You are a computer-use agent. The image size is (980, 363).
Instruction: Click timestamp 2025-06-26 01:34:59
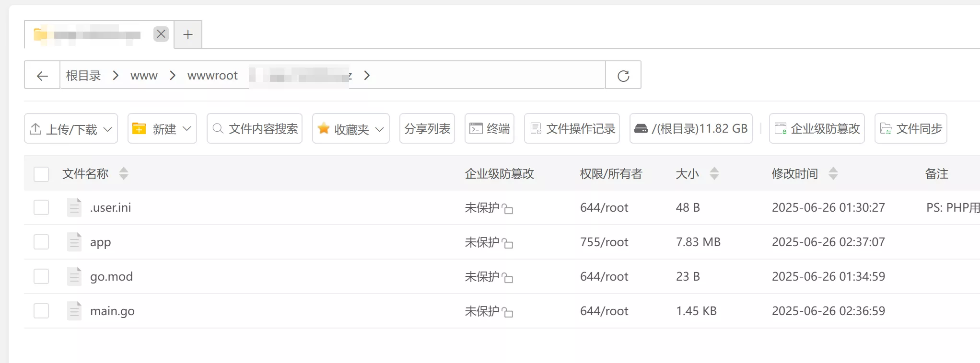coord(828,276)
